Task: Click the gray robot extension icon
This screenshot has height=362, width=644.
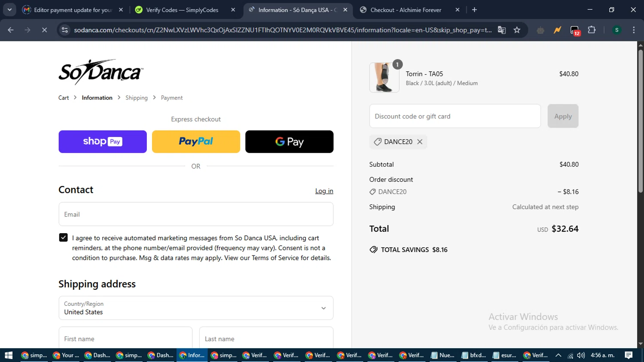Action: coord(541,30)
